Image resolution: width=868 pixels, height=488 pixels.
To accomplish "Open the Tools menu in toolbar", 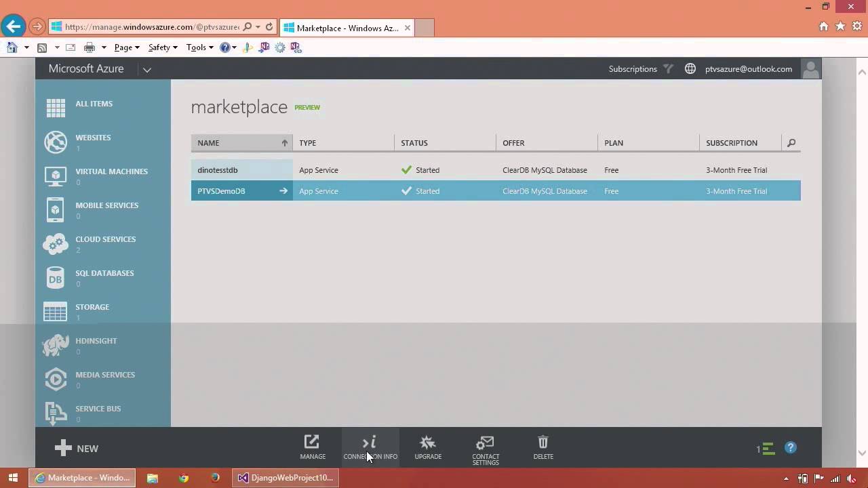I will pyautogui.click(x=199, y=47).
